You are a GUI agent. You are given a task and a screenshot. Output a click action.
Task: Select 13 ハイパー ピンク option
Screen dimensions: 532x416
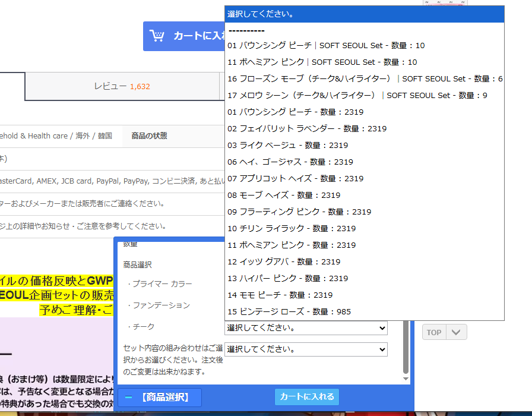pyautogui.click(x=288, y=278)
